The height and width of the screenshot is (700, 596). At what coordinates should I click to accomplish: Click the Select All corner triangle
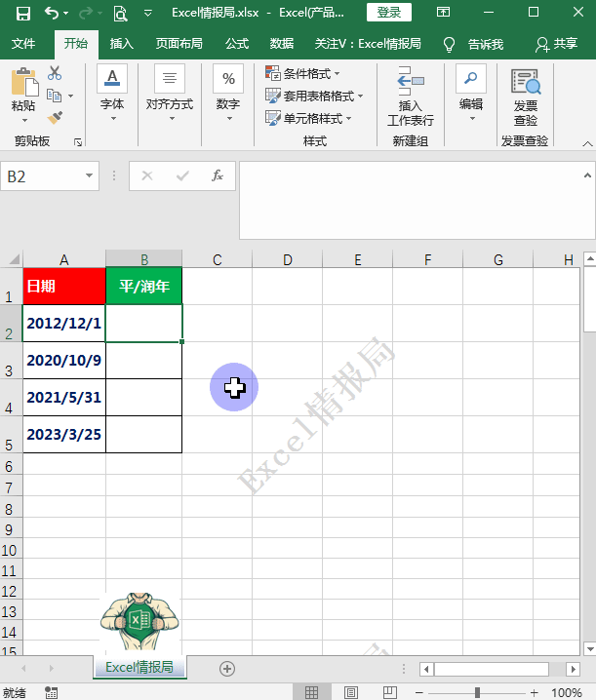(x=14, y=259)
